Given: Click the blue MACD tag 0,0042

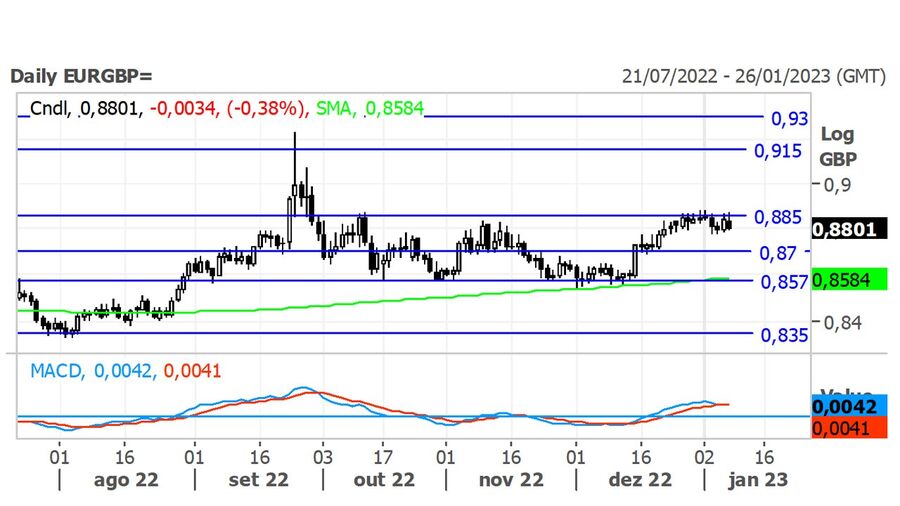Looking at the screenshot, I should [849, 406].
